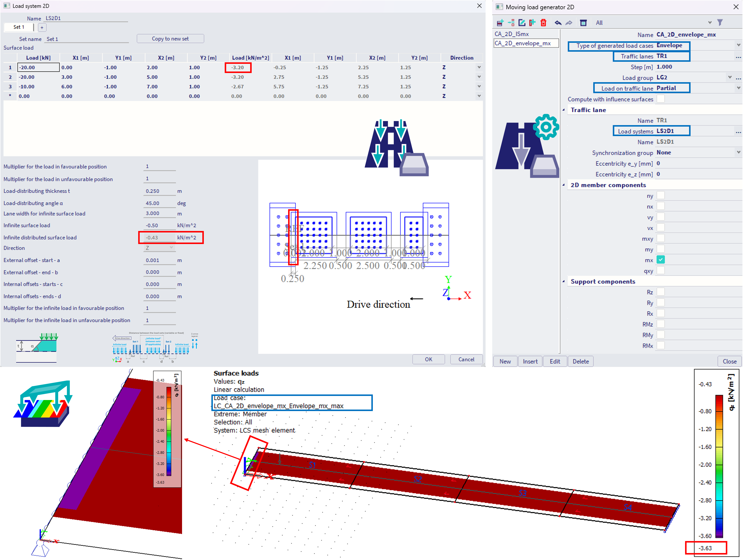Click the undo arrow icon

(558, 23)
